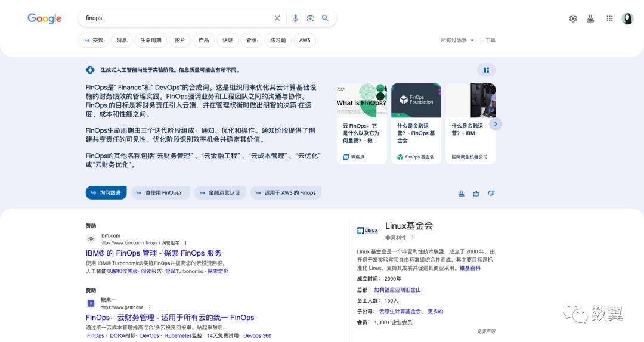Screen dimensions: 644x342
Task: Click the 谁使用 FinOps? suggestion
Action: pos(160,193)
